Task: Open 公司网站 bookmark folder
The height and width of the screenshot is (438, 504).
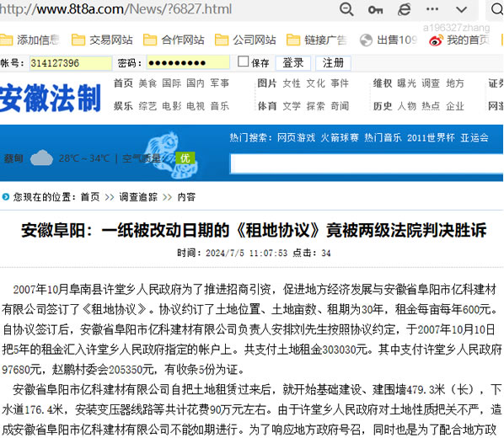Action: 245,40
